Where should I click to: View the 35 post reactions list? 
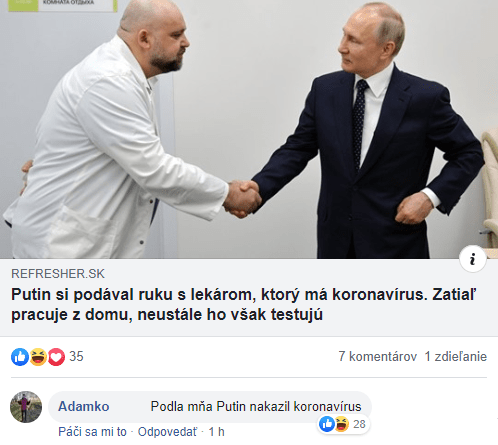[x=76, y=357]
